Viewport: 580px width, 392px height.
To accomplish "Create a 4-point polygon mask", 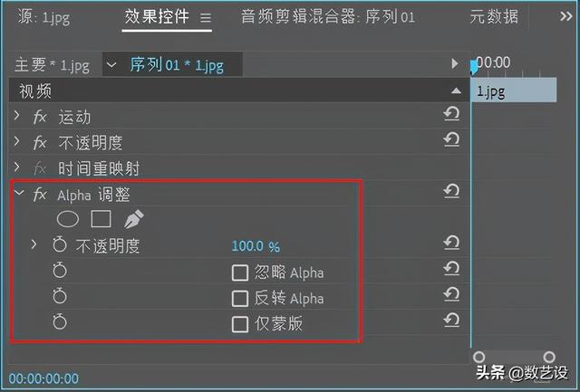I will click(101, 219).
